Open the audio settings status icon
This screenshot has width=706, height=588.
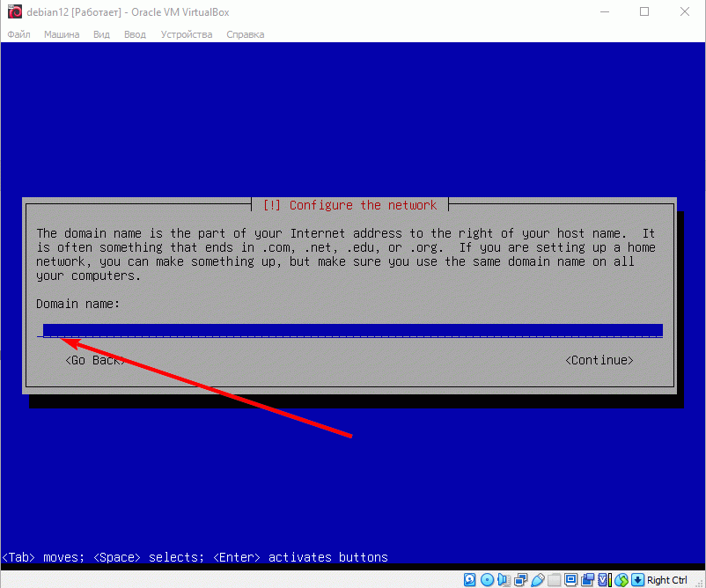(x=504, y=580)
